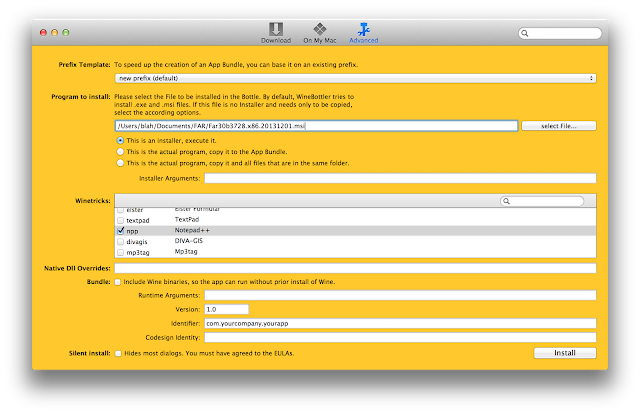The image size is (640, 414).
Task: Click the Identifier field com.yourcompany.yourapp
Action: (400, 323)
